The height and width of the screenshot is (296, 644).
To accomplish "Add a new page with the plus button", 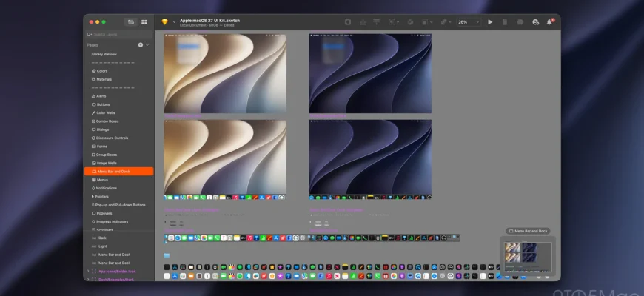I will point(141,45).
